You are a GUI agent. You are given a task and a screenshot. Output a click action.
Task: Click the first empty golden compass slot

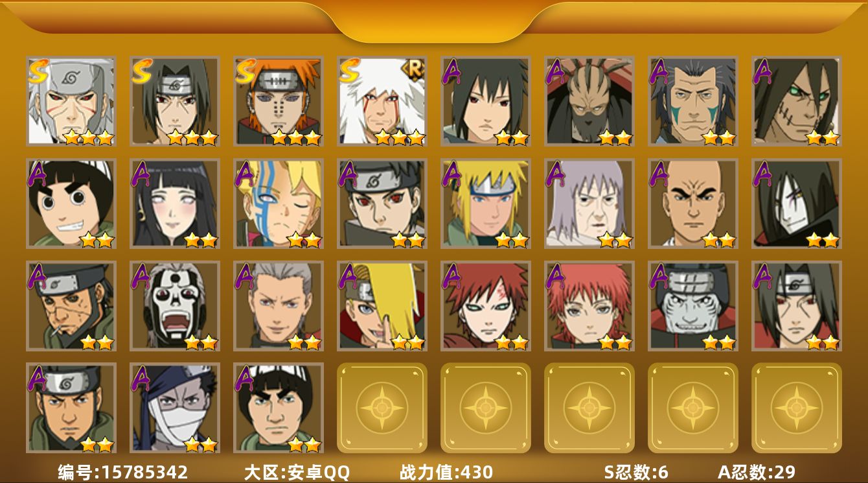coord(382,408)
